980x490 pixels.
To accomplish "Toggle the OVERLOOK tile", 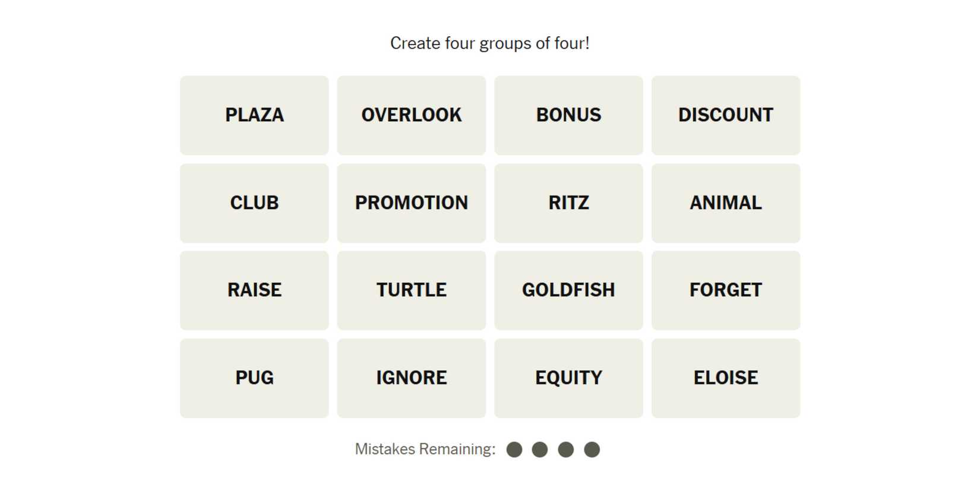I will (x=411, y=115).
